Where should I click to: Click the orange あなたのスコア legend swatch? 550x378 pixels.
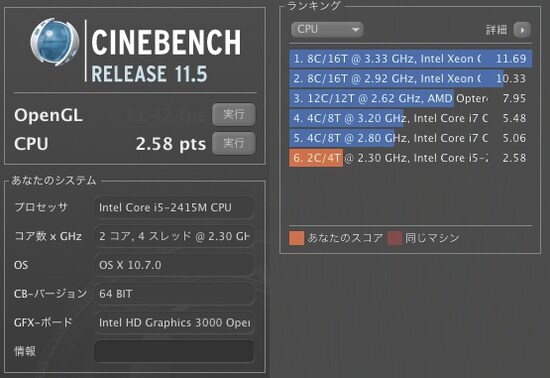pos(296,238)
